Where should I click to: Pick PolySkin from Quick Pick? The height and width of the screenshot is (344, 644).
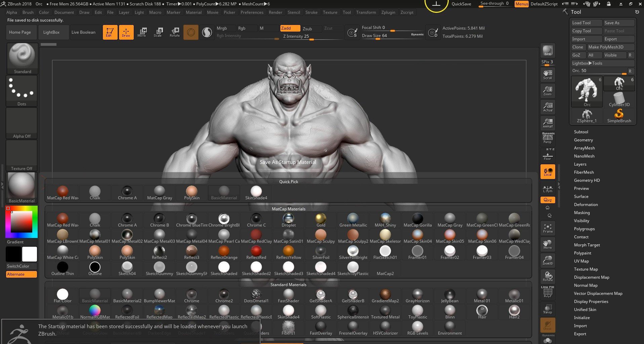pyautogui.click(x=192, y=193)
